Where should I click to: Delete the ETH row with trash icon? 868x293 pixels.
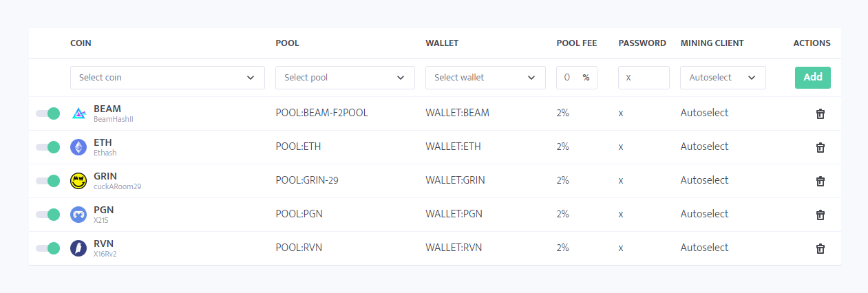(x=820, y=147)
